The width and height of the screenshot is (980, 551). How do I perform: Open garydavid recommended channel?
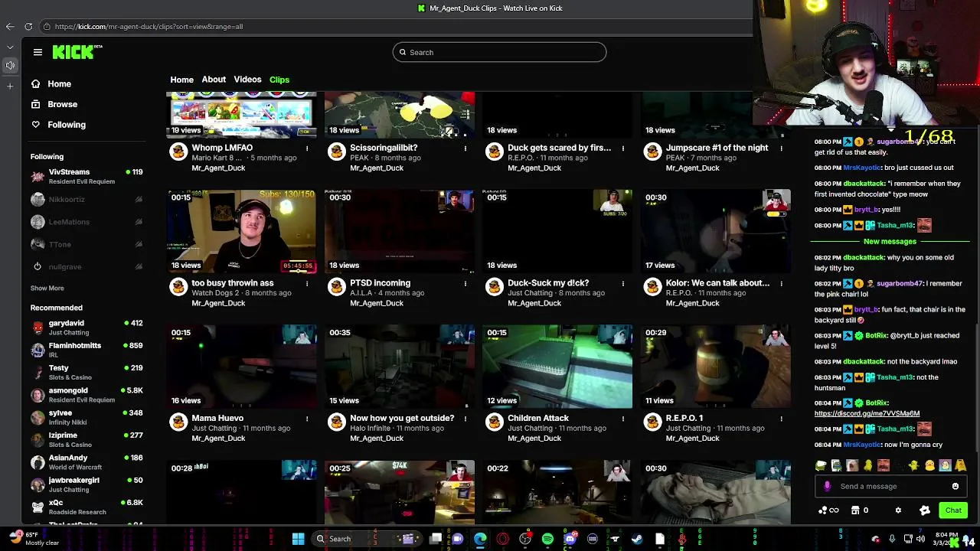87,328
